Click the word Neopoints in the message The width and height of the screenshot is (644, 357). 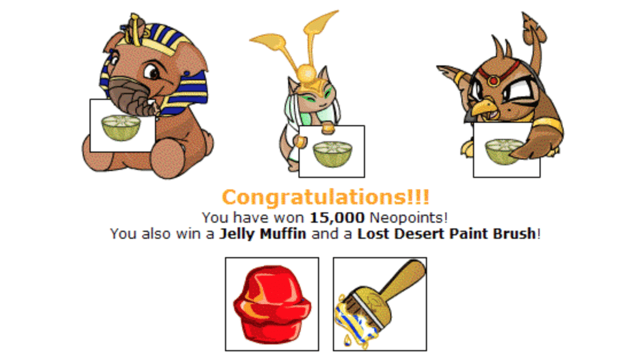tap(406, 218)
